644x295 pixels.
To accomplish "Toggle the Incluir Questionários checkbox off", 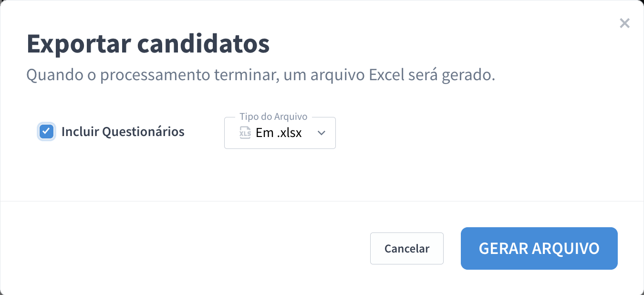I will point(46,131).
